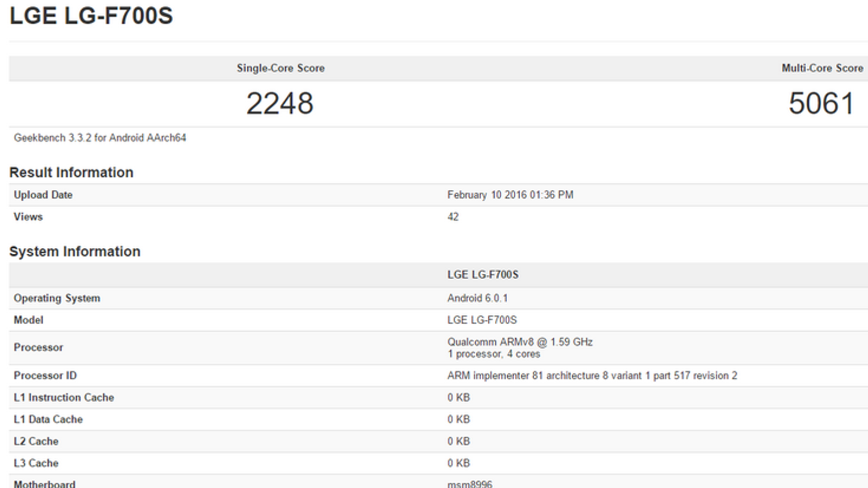The width and height of the screenshot is (868, 488).
Task: Click the L2 Cache row label
Action: [x=36, y=441]
